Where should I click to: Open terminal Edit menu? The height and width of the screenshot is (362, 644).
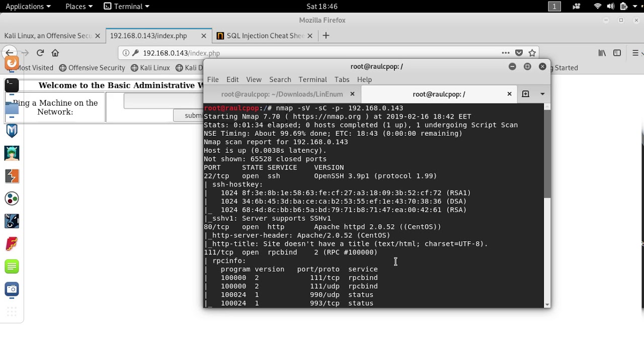coord(232,79)
